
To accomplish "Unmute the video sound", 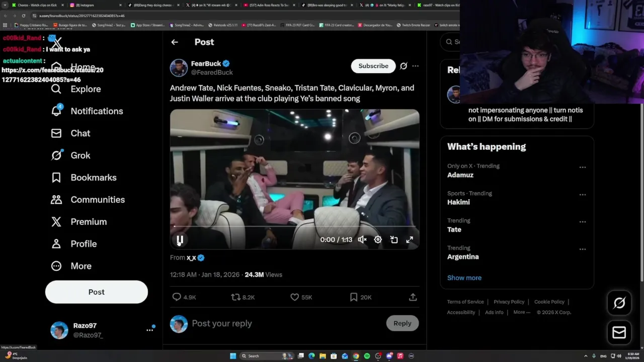I will click(362, 240).
